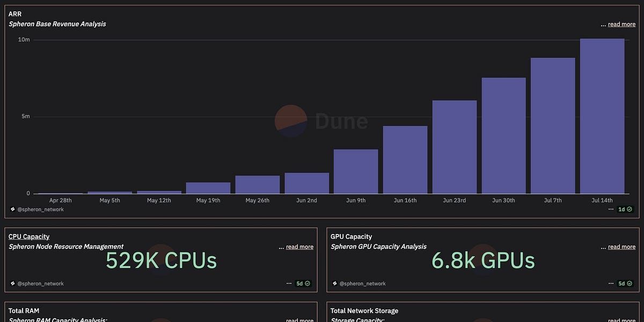Open the three-dot menu in GPU Capacity footer
The height and width of the screenshot is (322, 644).
(611, 283)
